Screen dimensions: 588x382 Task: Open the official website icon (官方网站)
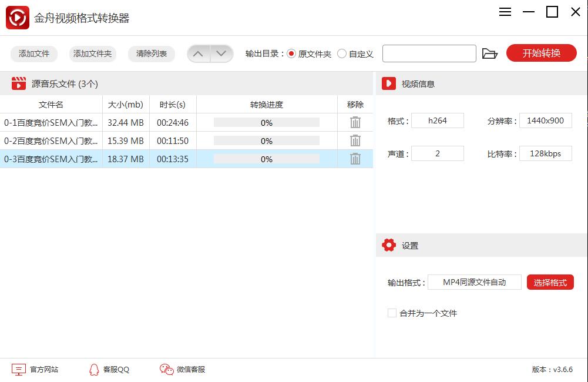pos(19,369)
